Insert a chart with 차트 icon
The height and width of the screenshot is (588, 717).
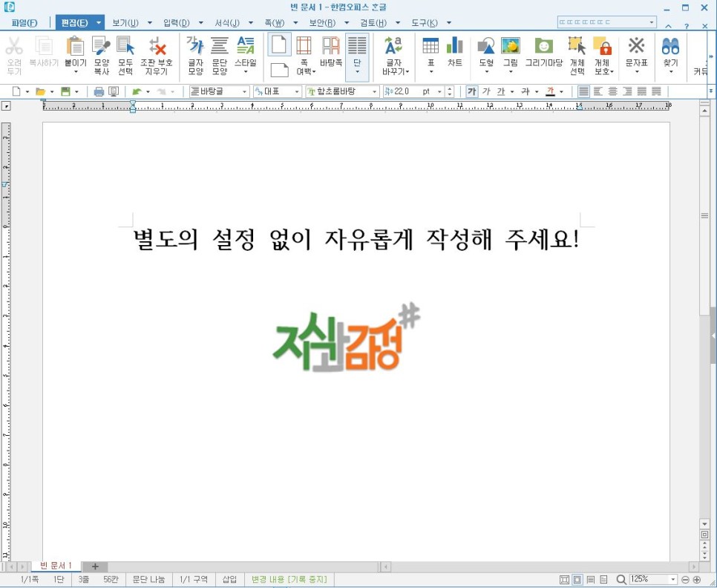(x=455, y=46)
